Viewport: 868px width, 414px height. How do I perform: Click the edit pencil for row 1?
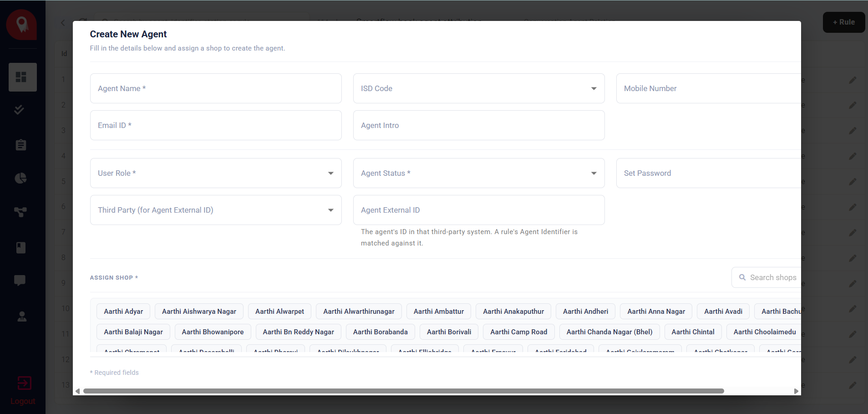pyautogui.click(x=853, y=80)
